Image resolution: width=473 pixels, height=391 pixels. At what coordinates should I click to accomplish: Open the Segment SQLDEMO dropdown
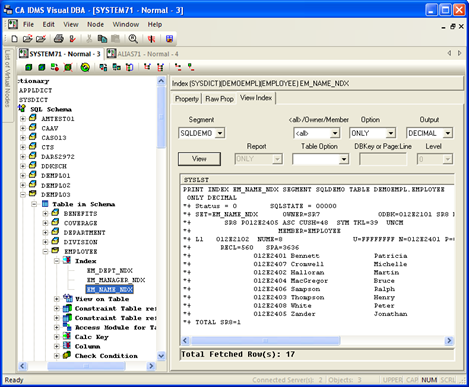tap(220, 133)
